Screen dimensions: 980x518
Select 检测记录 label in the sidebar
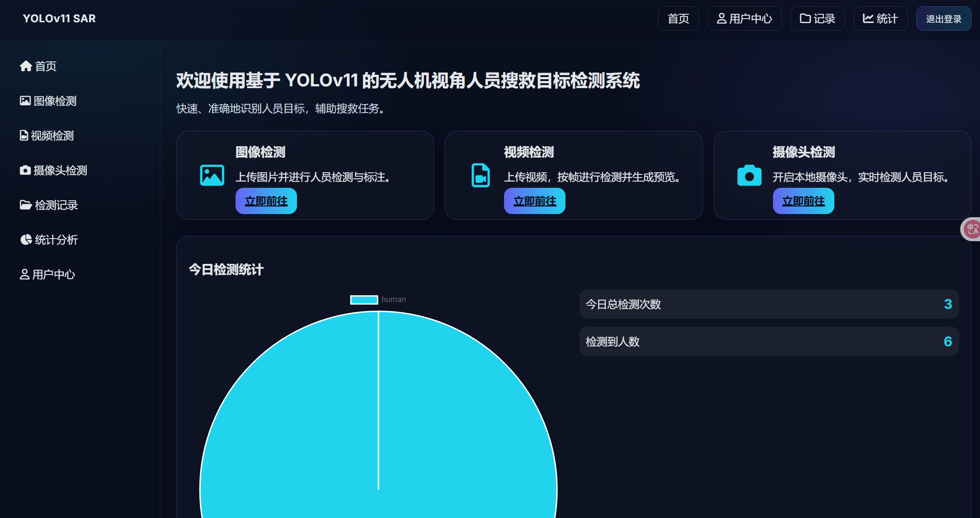57,205
